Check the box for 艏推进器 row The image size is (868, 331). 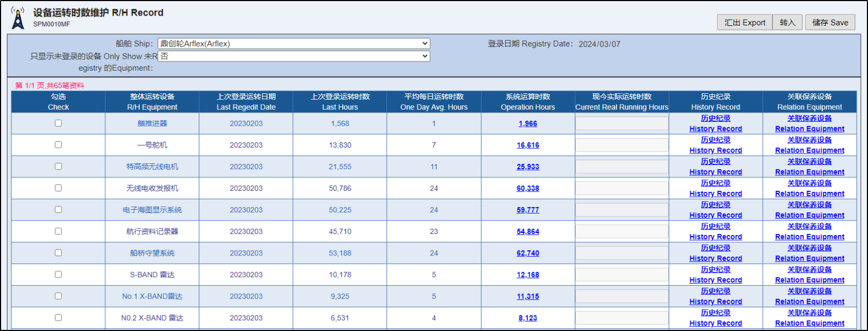(58, 123)
